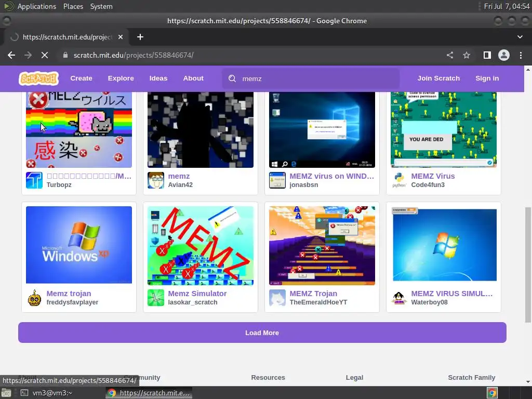Open Memz Simulator thumbnail

tap(201, 245)
